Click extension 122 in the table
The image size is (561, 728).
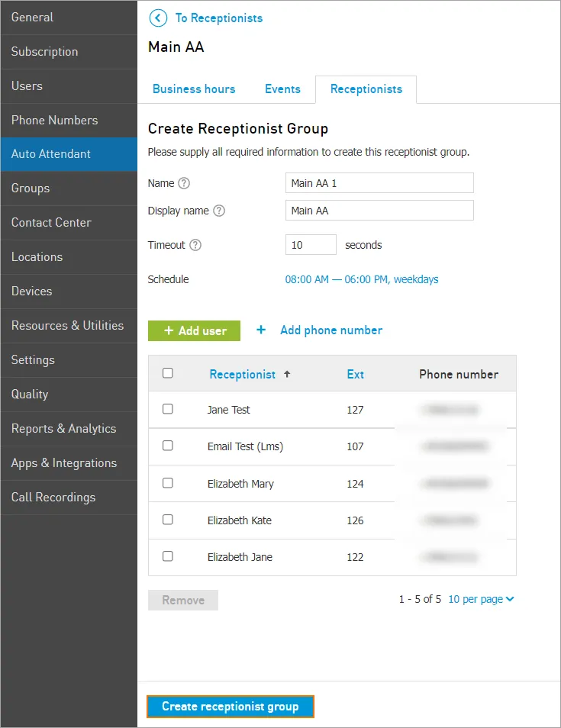pos(355,557)
